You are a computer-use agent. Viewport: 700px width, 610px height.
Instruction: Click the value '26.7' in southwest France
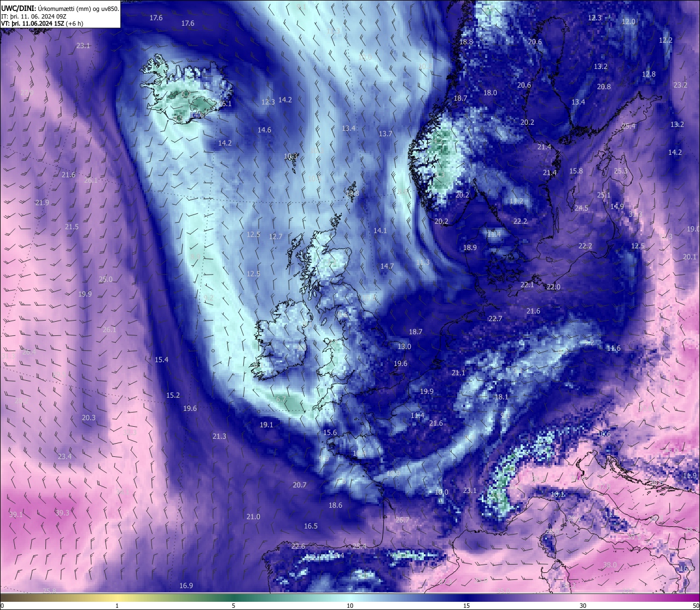(402, 520)
